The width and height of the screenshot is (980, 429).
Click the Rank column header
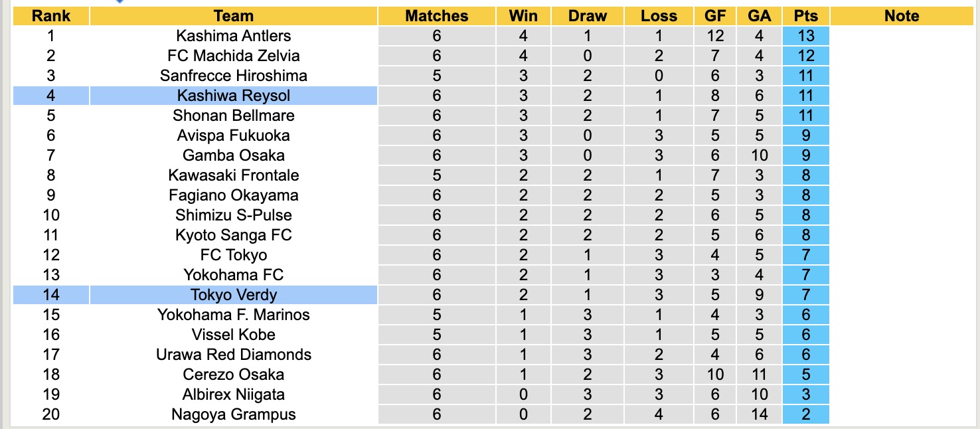(50, 16)
